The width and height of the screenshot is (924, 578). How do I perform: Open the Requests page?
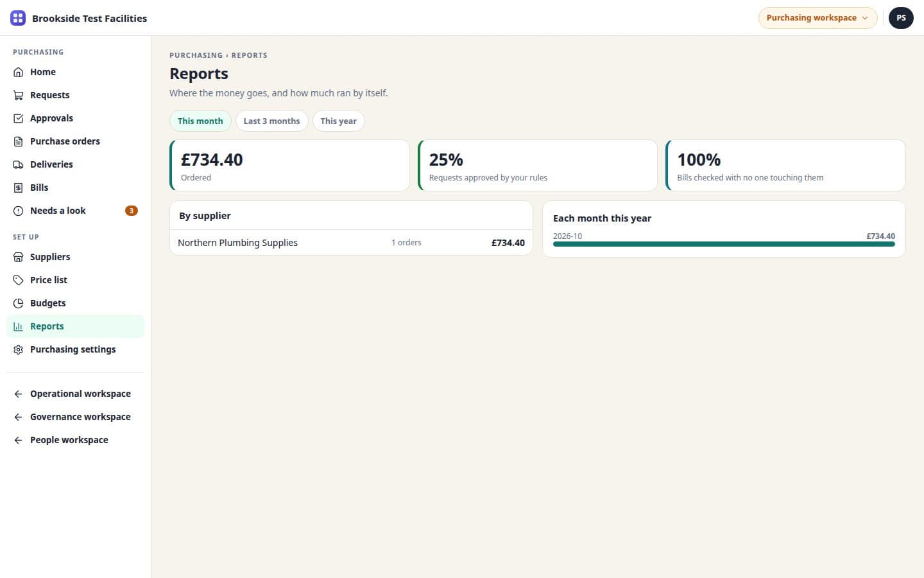[x=75, y=95]
